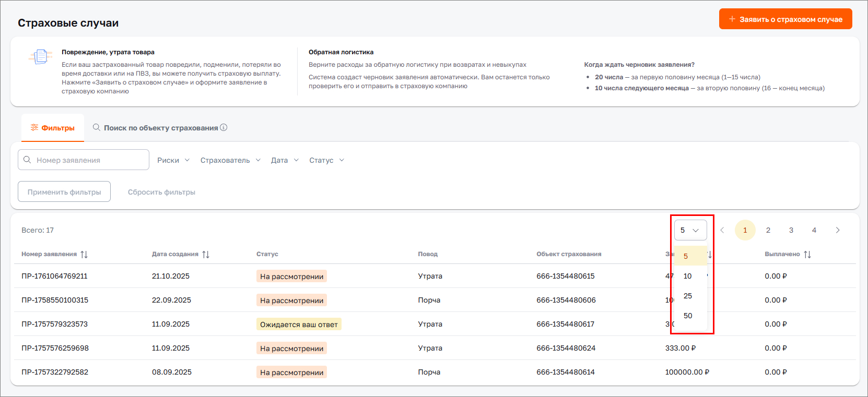Click info icon next to Поиск по объекту страхования

pos(224,127)
